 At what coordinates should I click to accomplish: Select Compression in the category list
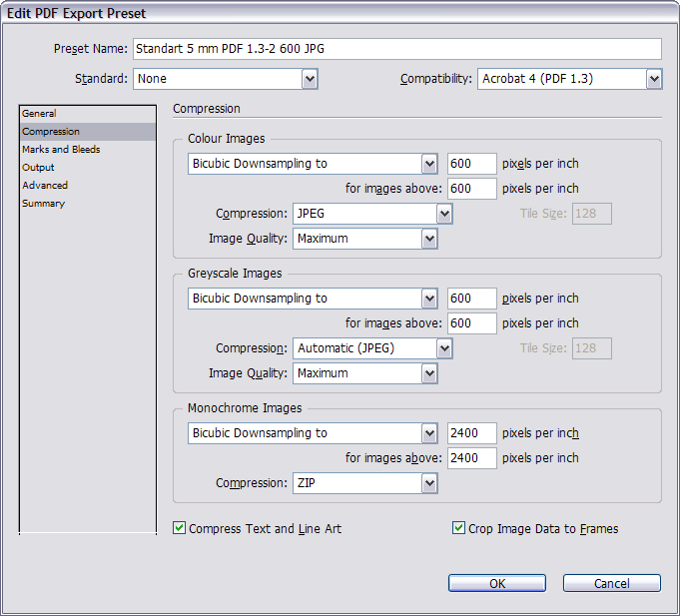tap(88, 132)
